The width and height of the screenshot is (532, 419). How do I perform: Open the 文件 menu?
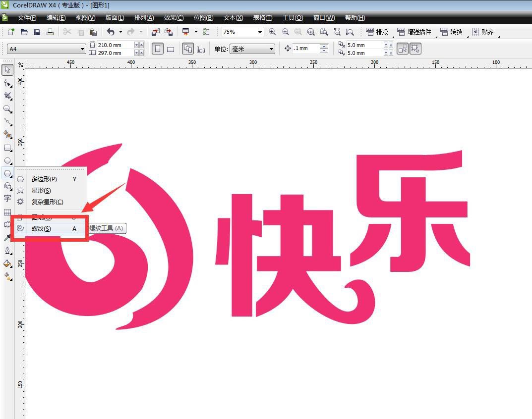(x=27, y=17)
